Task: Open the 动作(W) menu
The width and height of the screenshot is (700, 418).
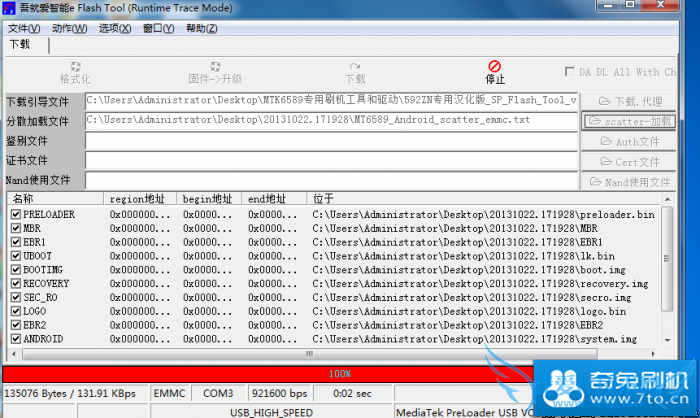Action: [70, 29]
